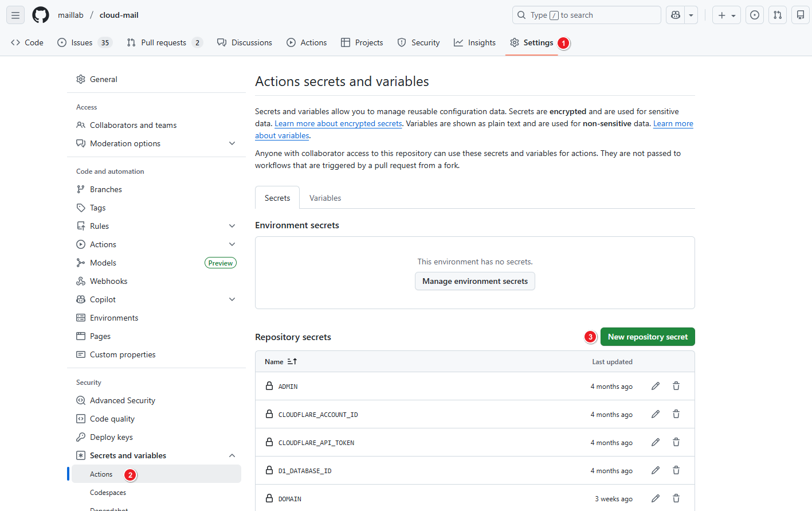The width and height of the screenshot is (812, 511).
Task: Sort secrets by Name column
Action: click(x=281, y=362)
